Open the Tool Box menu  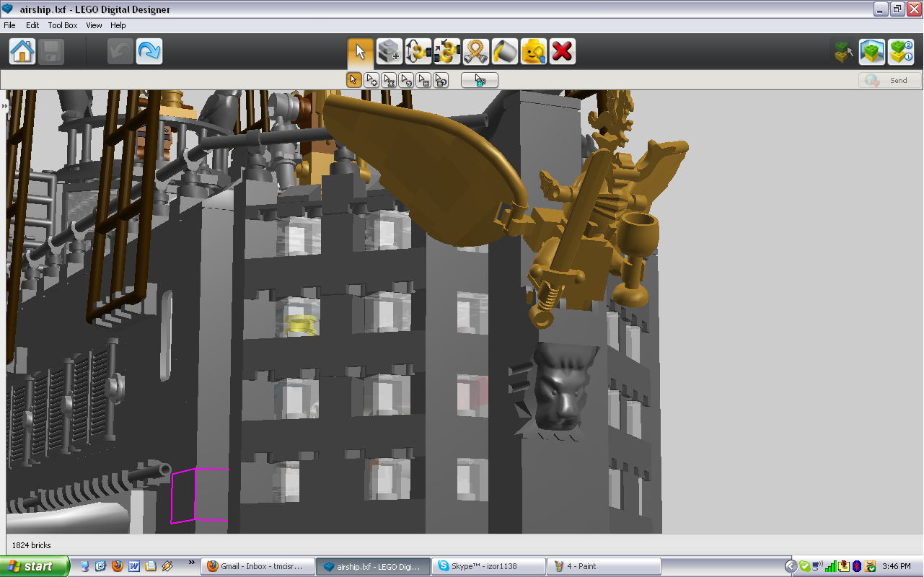(63, 25)
